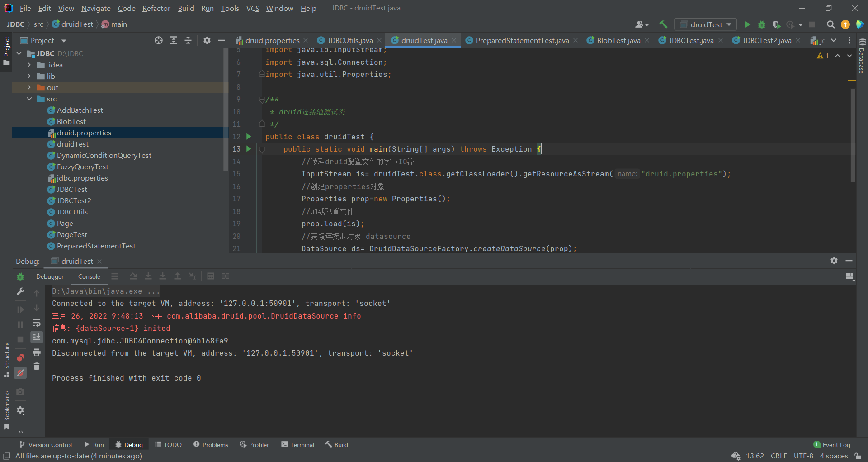Open the VCS menu
868x462 pixels.
click(253, 8)
